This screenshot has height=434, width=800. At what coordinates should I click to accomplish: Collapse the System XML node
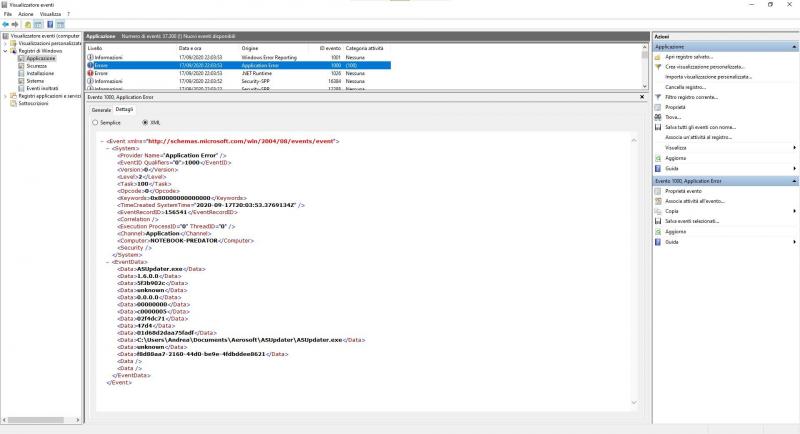point(108,148)
